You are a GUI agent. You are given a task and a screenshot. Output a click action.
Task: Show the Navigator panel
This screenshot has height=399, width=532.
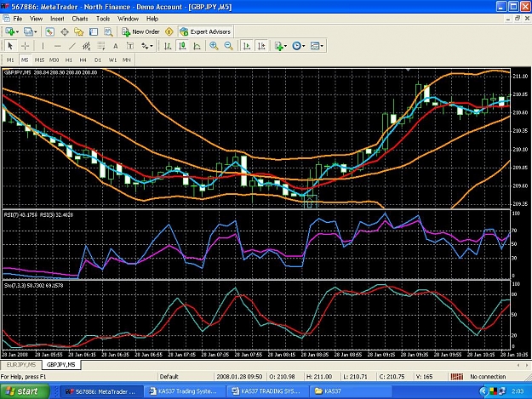(x=79, y=31)
